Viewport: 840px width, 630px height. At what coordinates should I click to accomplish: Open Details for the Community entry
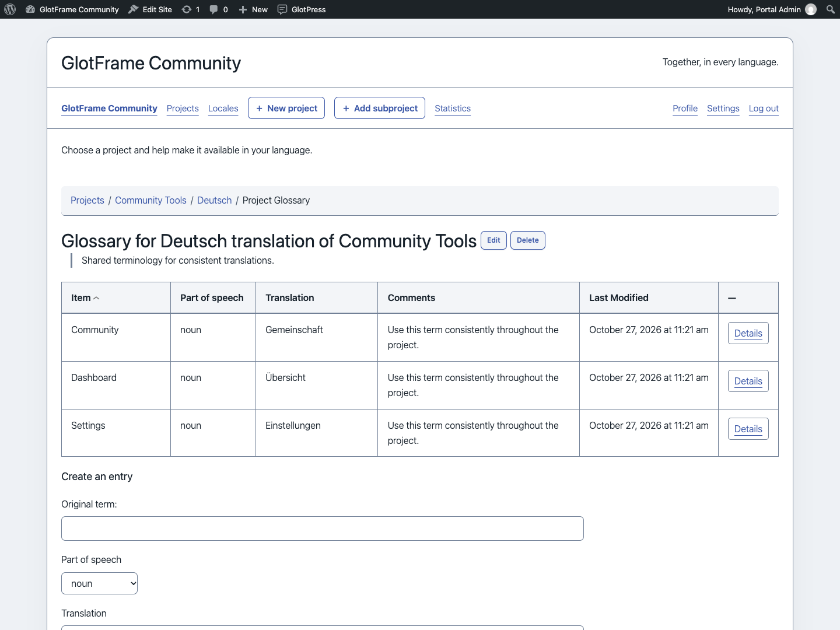748,333
